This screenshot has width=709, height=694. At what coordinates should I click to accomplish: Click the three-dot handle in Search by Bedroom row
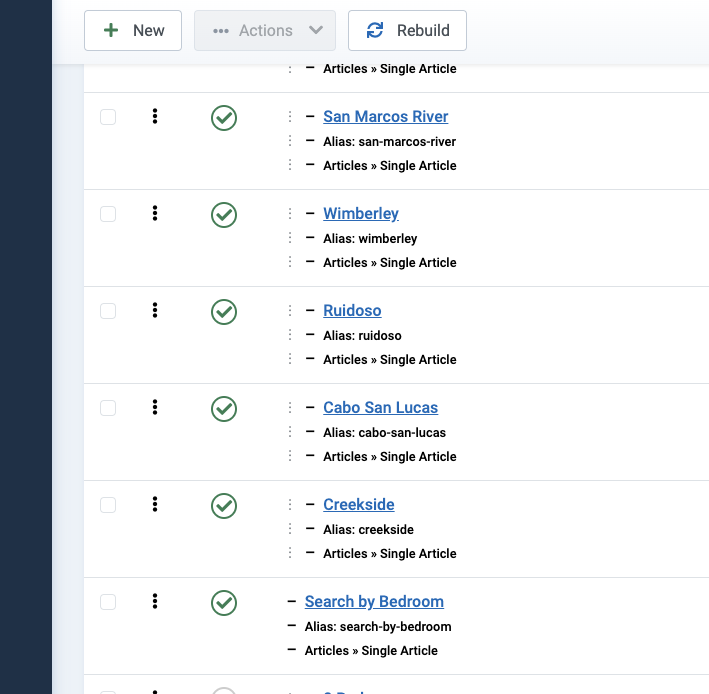[x=155, y=602]
